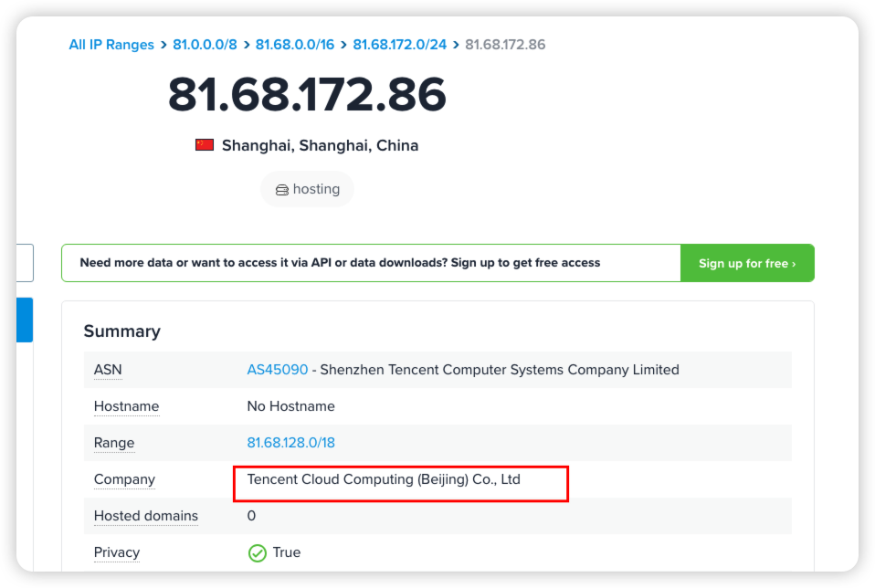Click the Shenzhen Tencent Computer Systems company name
The height and width of the screenshot is (588, 875).
click(500, 369)
